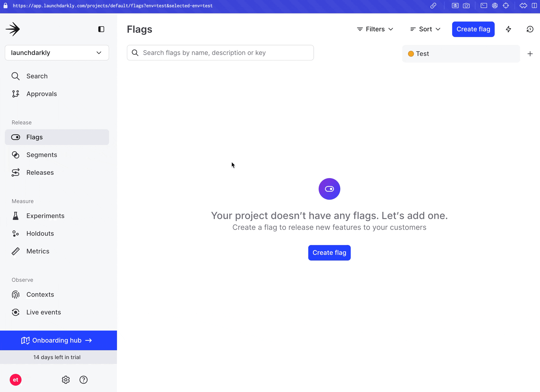The height and width of the screenshot is (392, 540).
Task: Open Segments page
Action: click(x=57, y=155)
